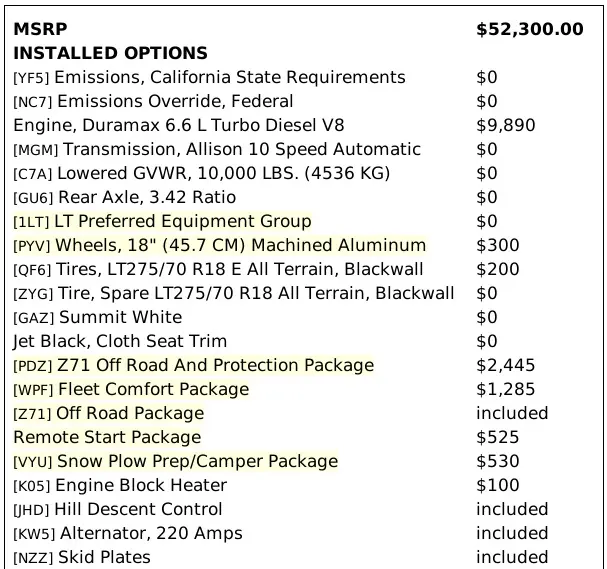Click the MSRP heading label

tap(35, 29)
